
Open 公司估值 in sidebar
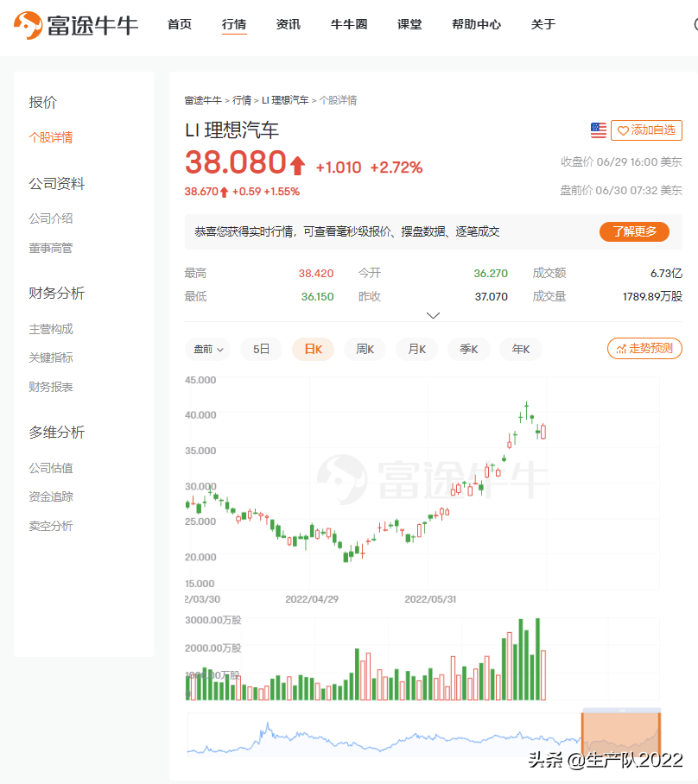51,468
